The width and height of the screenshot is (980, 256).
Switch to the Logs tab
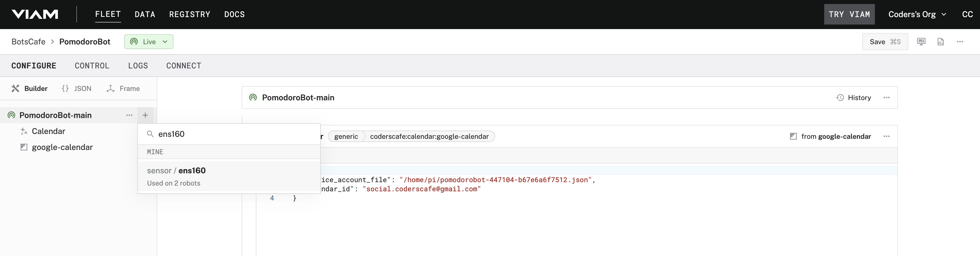coord(138,66)
